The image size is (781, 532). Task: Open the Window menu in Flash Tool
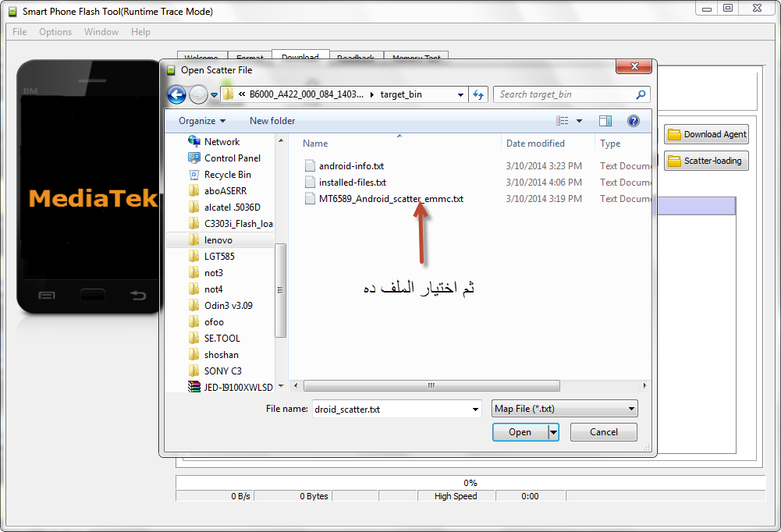101,32
